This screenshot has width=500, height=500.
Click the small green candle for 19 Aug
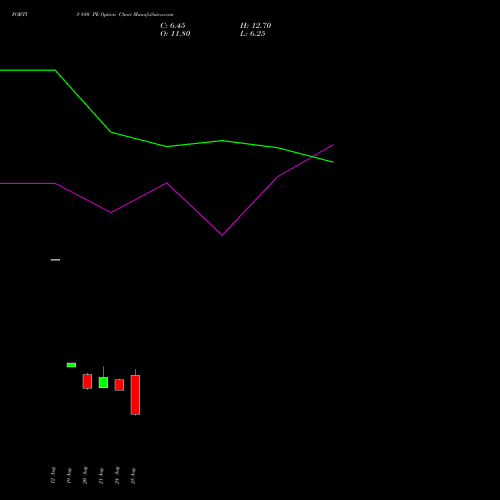click(71, 365)
